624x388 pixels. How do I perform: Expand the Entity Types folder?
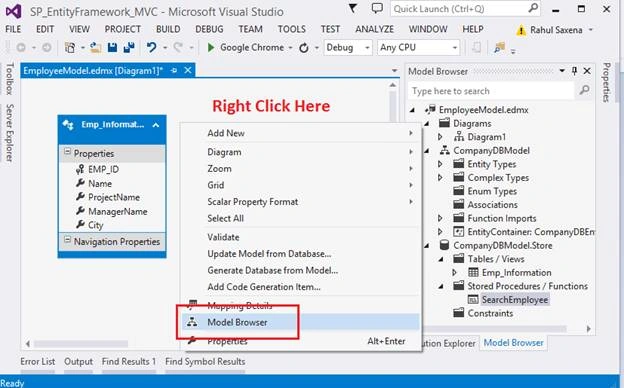440,164
